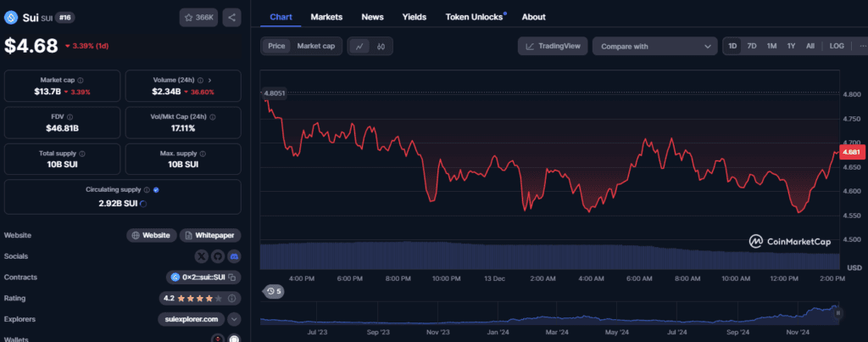Image resolution: width=868 pixels, height=342 pixels.
Task: Open the Compare with dropdown
Action: (655, 47)
